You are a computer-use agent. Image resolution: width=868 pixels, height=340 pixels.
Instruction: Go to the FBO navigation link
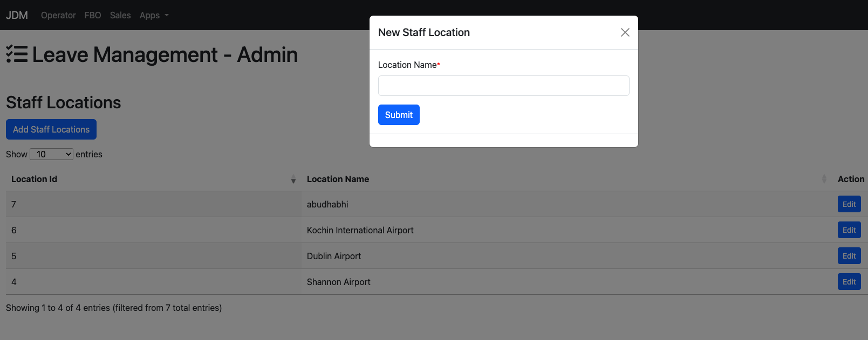pos(93,15)
